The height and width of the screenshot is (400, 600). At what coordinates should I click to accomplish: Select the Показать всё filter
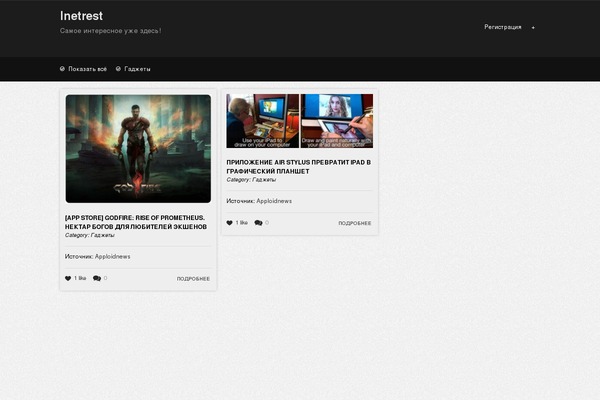click(x=88, y=69)
